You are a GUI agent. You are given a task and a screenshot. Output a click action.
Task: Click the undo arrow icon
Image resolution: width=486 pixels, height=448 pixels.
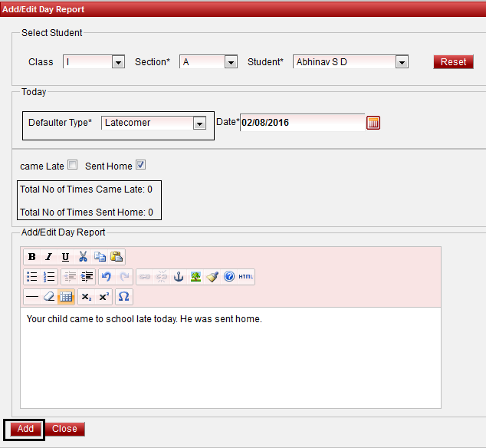tap(107, 277)
